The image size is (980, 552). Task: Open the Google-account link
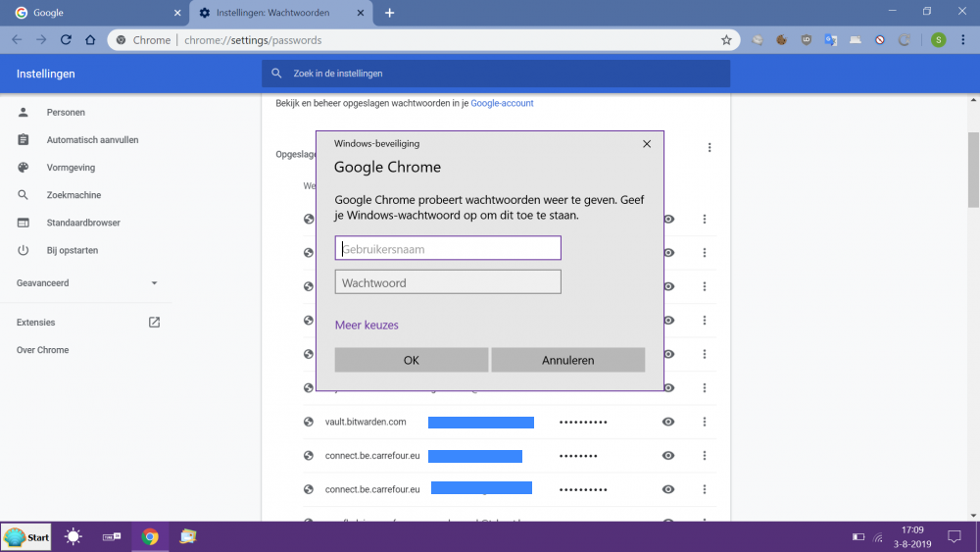tap(502, 103)
